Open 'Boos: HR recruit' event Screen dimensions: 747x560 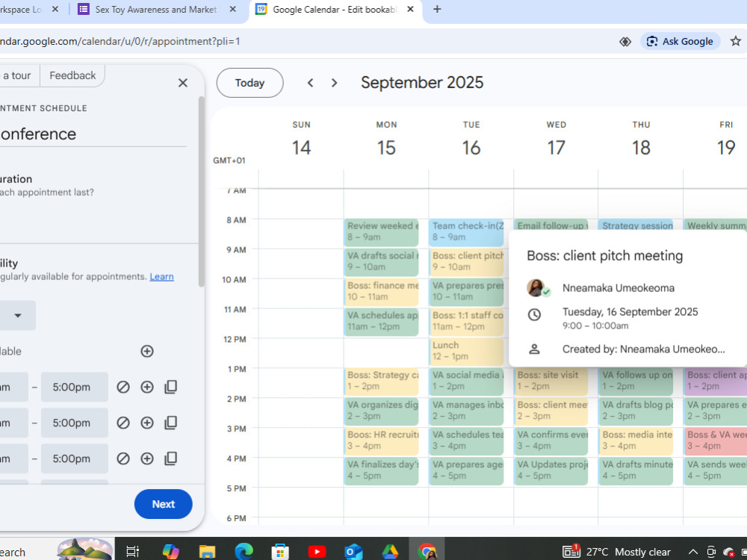381,441
